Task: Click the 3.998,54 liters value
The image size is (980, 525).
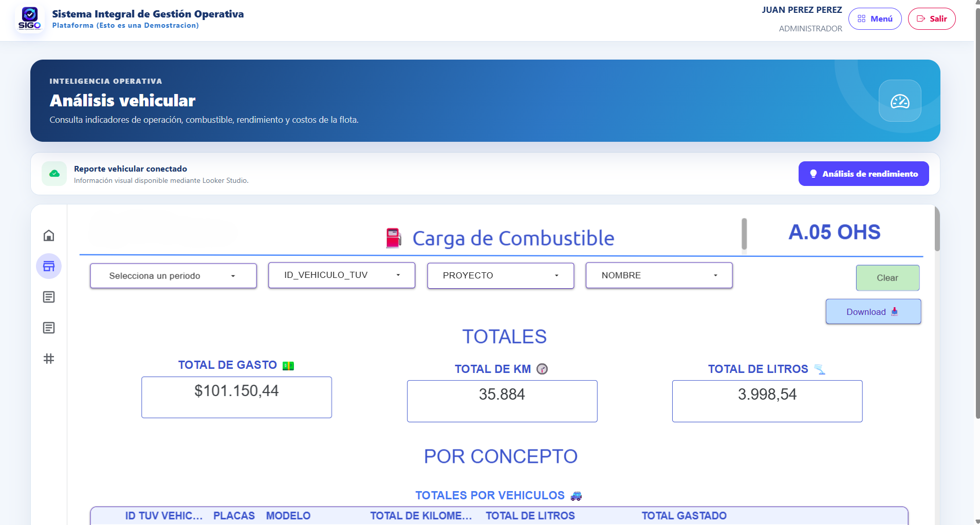Action: [x=767, y=395]
